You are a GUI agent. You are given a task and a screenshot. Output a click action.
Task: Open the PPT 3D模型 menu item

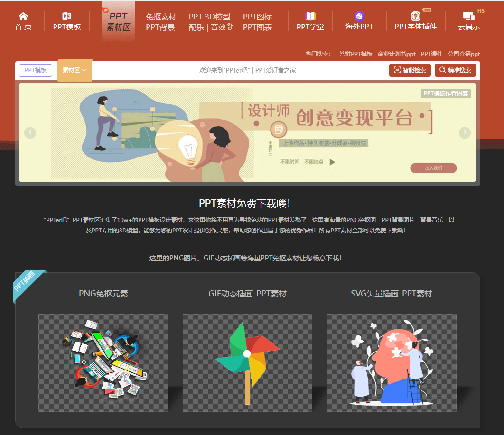209,17
